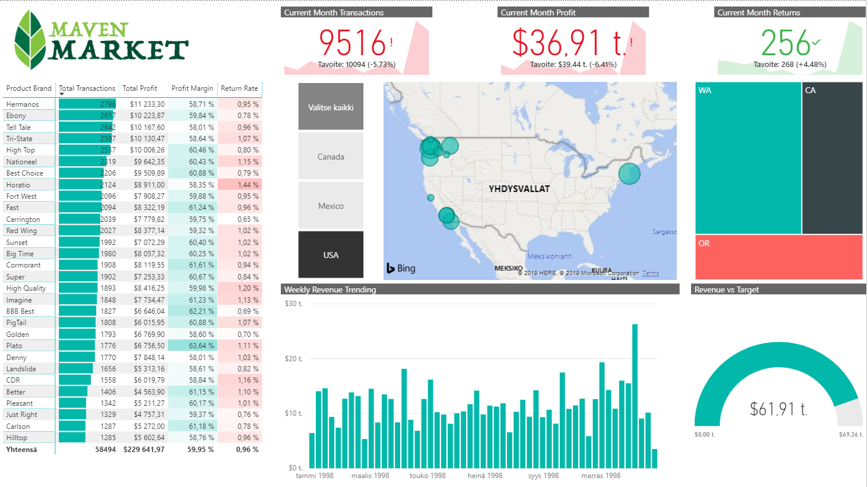Click the 256 Current Month Returns value

pos(786,43)
